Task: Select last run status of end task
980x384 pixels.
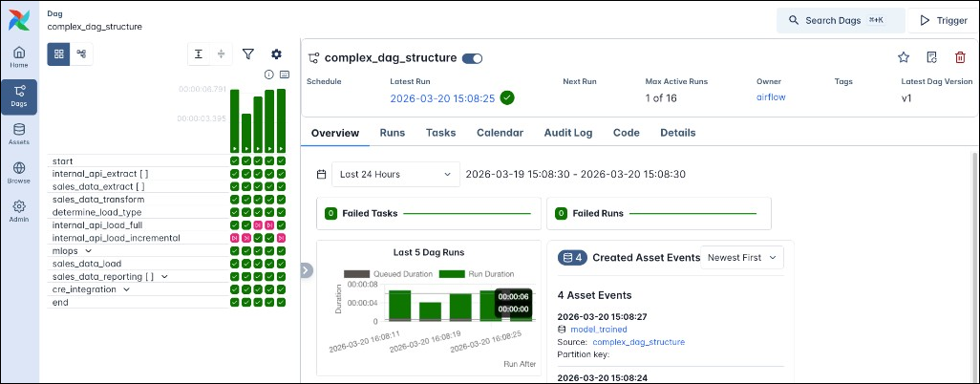Action: tap(281, 302)
